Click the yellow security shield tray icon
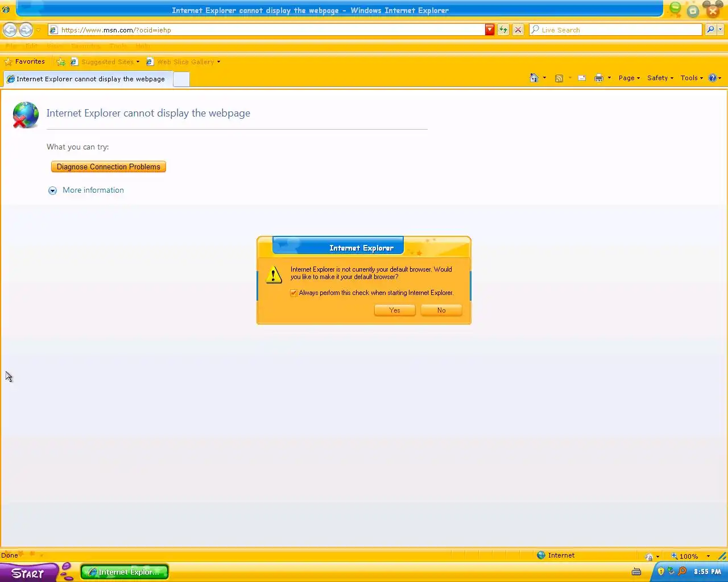 click(661, 571)
